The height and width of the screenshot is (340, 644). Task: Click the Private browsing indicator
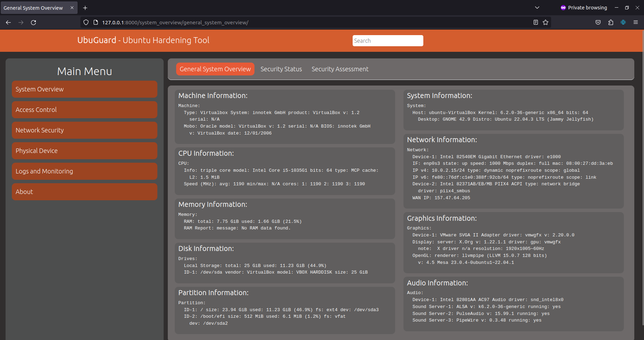(584, 8)
